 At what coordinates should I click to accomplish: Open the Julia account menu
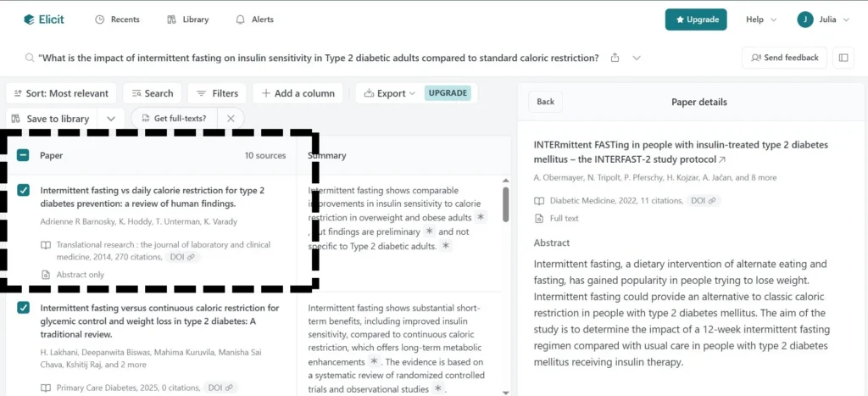(823, 20)
